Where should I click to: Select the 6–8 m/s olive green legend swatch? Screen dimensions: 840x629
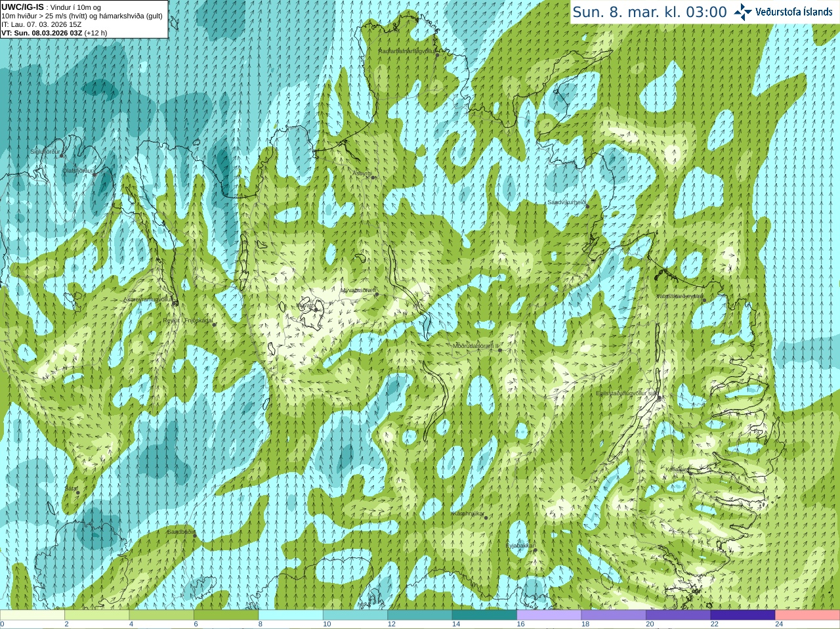click(226, 615)
